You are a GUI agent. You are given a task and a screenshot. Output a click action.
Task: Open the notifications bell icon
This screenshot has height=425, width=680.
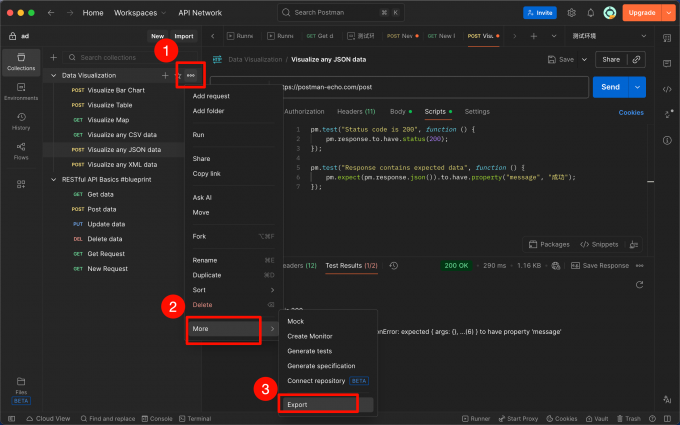click(x=591, y=13)
